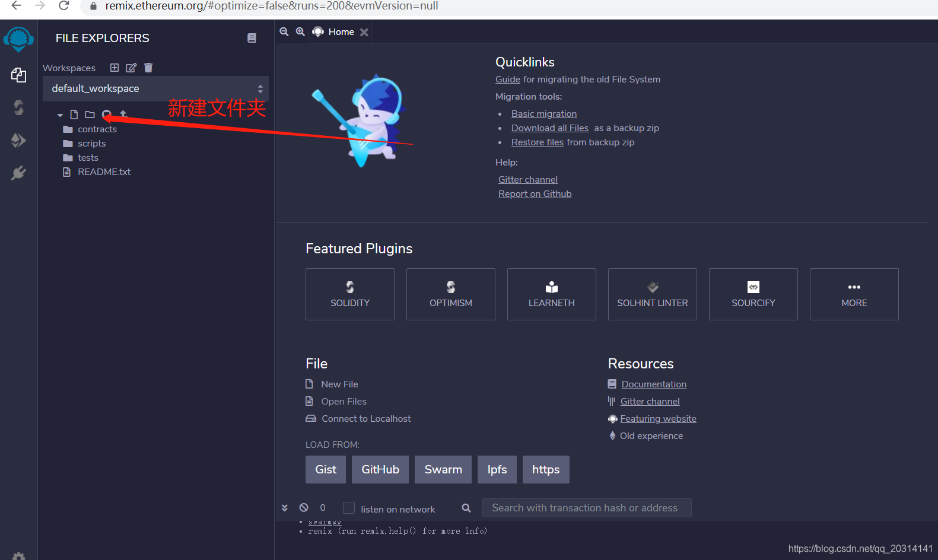Viewport: 938px width, 560px height.
Task: Open the Documentation resource link
Action: [654, 384]
